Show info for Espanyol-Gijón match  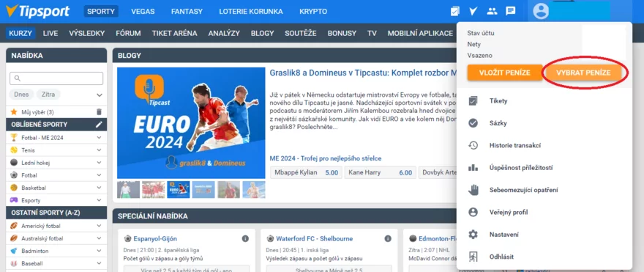tap(245, 239)
